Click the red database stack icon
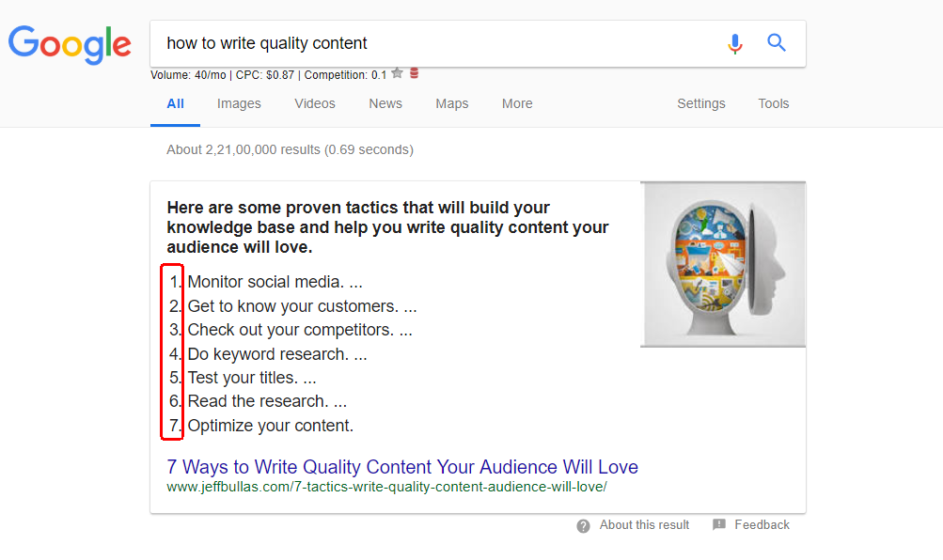The image size is (943, 560). click(414, 73)
